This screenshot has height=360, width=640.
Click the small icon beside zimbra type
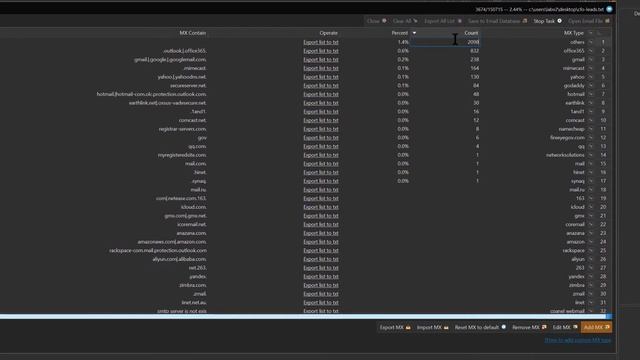(590, 285)
